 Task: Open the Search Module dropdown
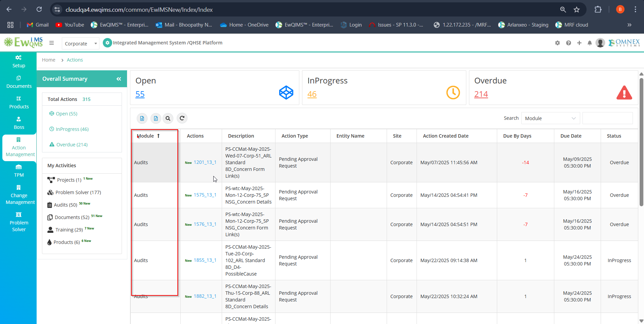pyautogui.click(x=551, y=118)
